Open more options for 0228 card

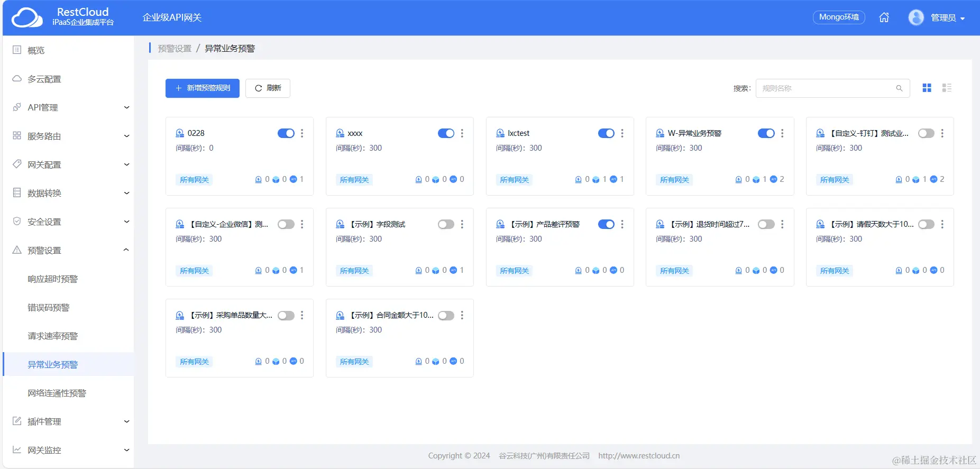[302, 133]
